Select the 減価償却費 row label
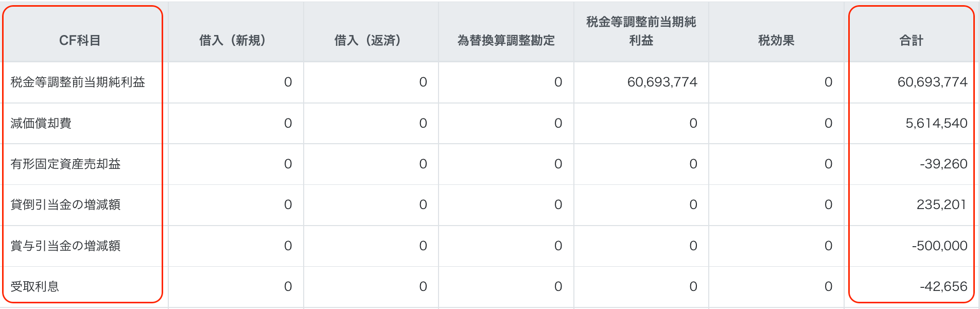The height and width of the screenshot is (309, 980). click(41, 123)
